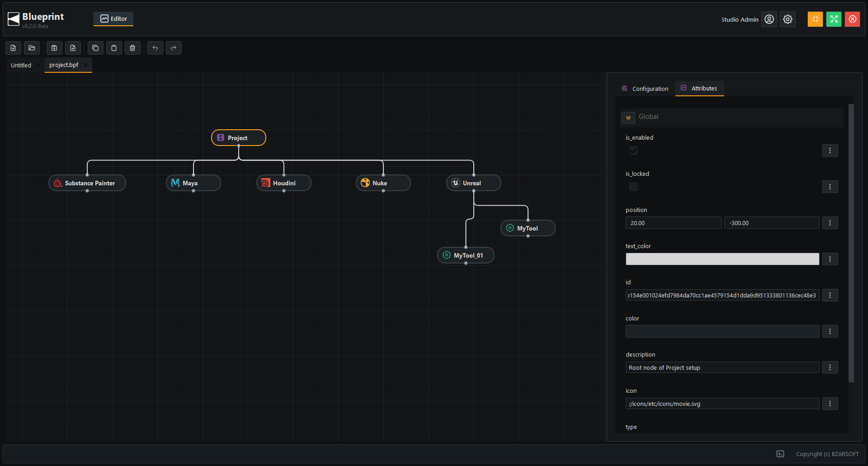868x466 pixels.
Task: Copy the selected node
Action: 95,48
